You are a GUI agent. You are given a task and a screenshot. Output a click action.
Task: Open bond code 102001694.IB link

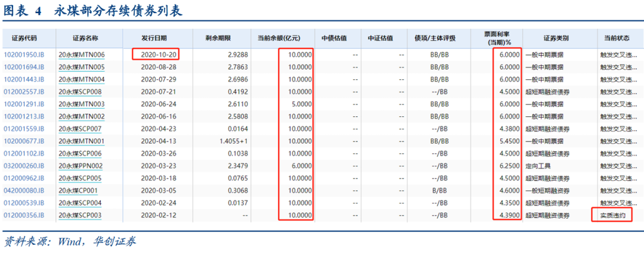24,67
